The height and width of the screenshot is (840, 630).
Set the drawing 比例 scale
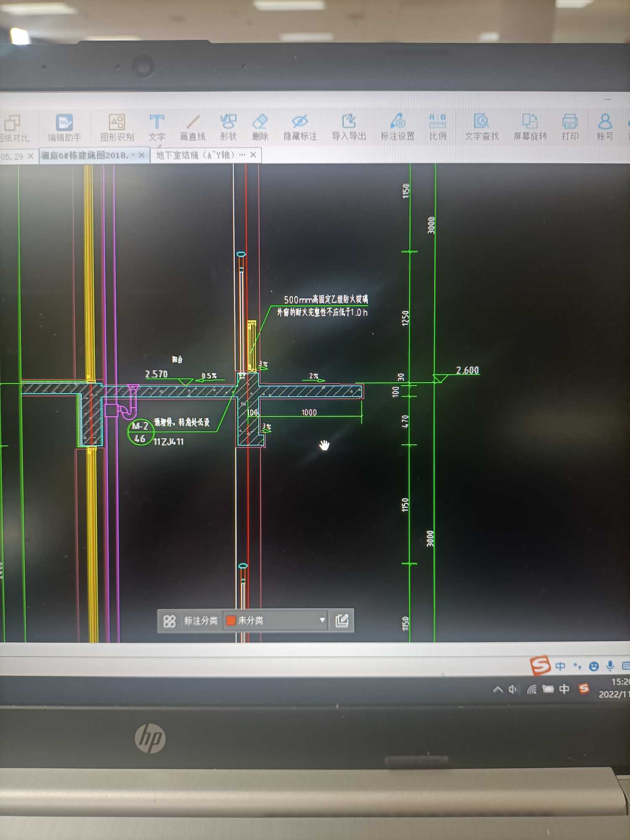tap(438, 127)
